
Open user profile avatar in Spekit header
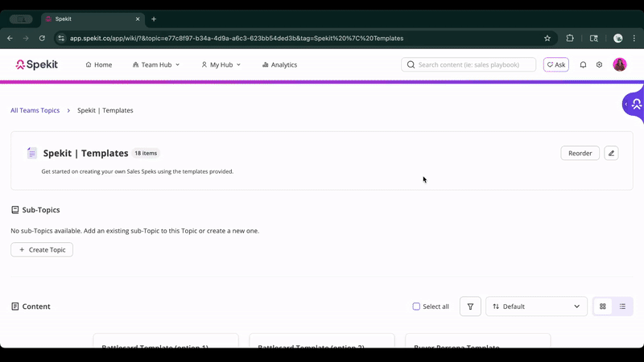click(619, 64)
